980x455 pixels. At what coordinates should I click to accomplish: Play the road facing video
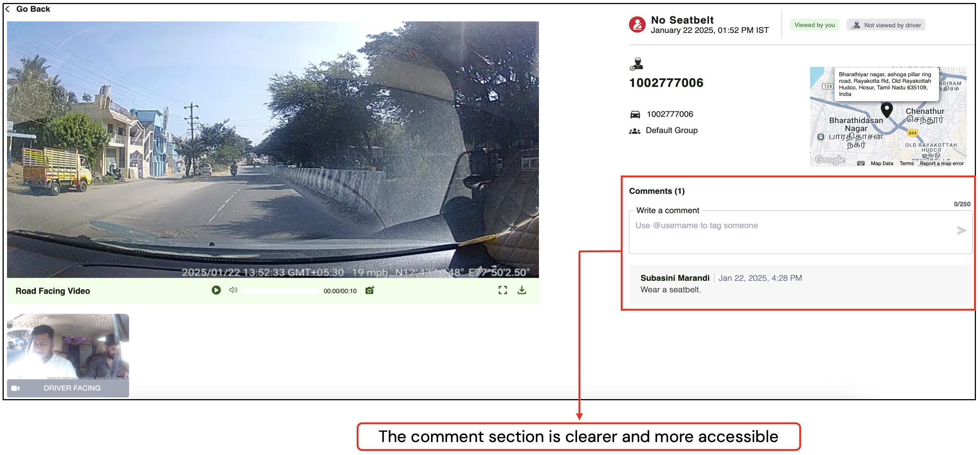pos(216,290)
